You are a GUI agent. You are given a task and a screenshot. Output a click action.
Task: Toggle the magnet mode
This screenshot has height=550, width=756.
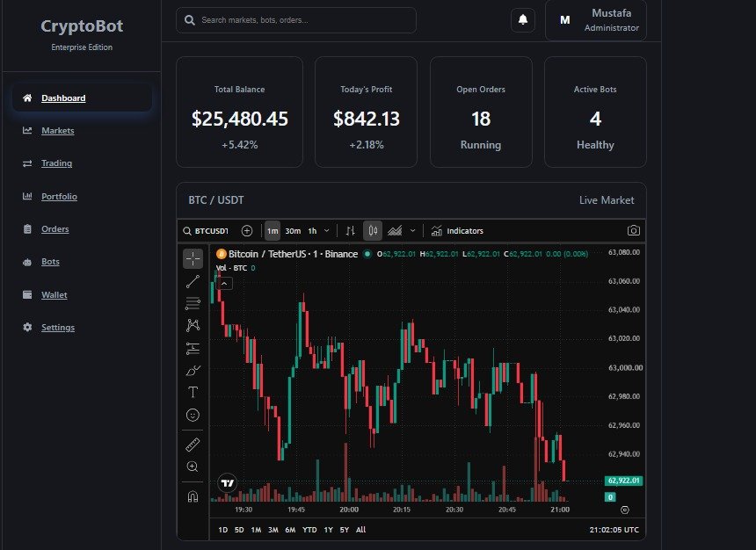pyautogui.click(x=193, y=496)
